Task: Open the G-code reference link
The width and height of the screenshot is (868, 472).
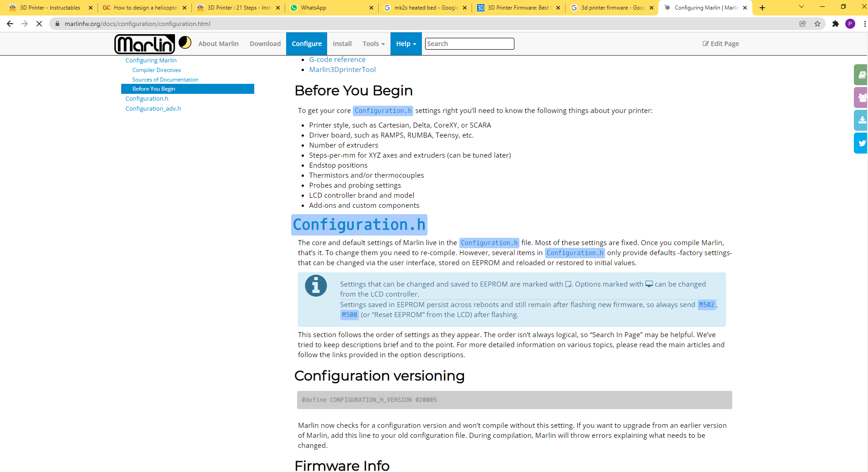Action: [337, 59]
